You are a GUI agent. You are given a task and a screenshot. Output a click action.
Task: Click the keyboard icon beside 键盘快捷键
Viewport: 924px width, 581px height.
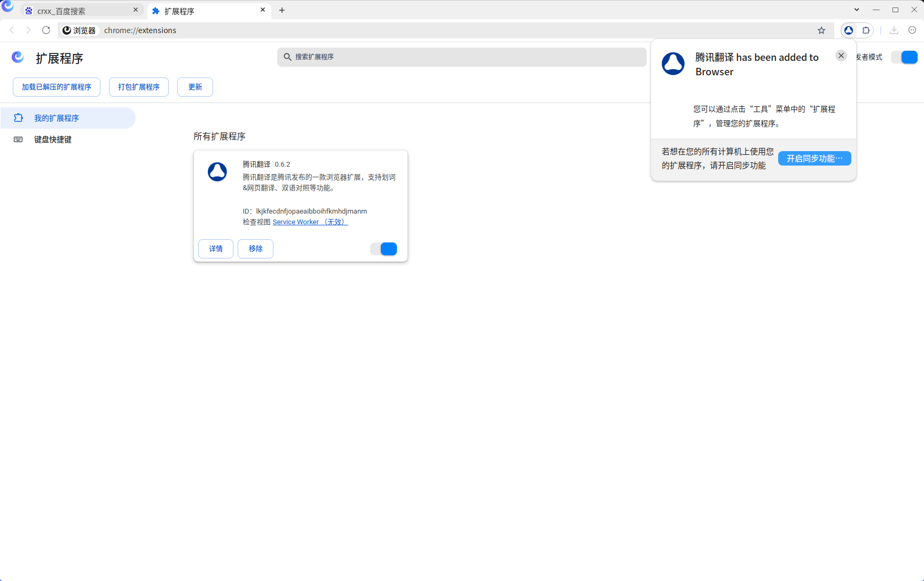18,139
